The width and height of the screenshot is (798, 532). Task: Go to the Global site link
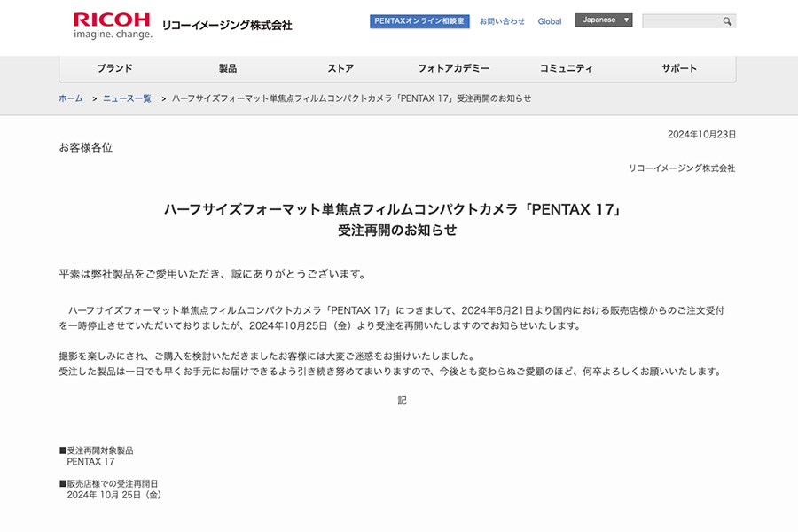tap(550, 21)
